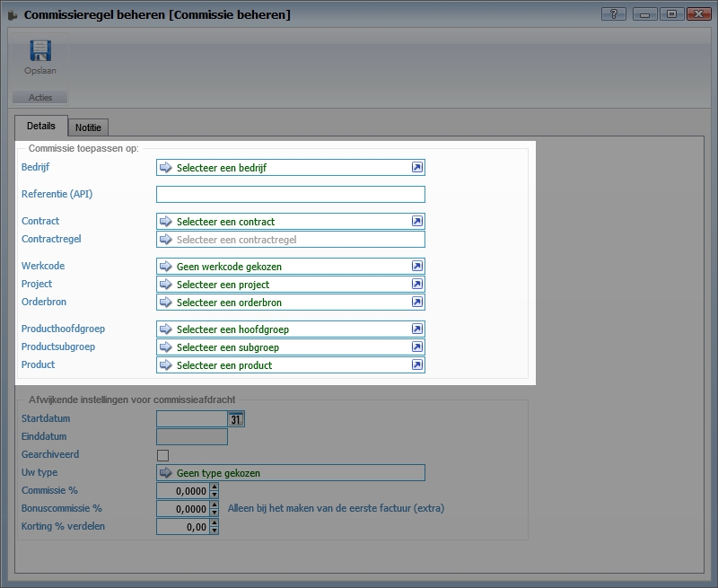Click the Einddatum input field
Image resolution: width=718 pixels, height=588 pixels.
click(192, 437)
